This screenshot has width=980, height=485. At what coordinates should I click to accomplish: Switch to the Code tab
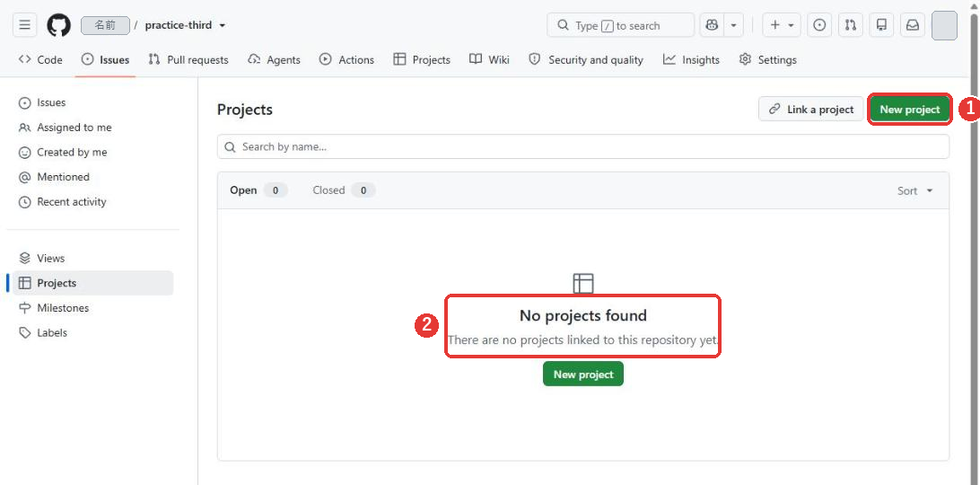point(40,60)
